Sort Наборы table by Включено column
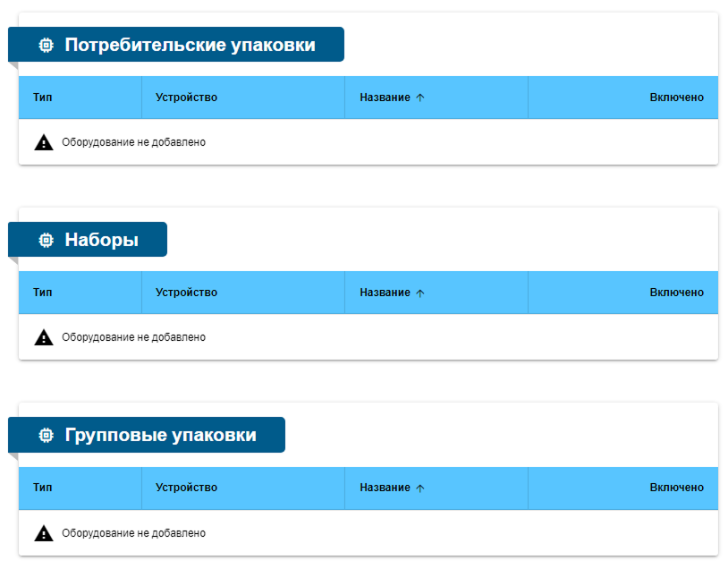The width and height of the screenshot is (728, 569). point(676,293)
